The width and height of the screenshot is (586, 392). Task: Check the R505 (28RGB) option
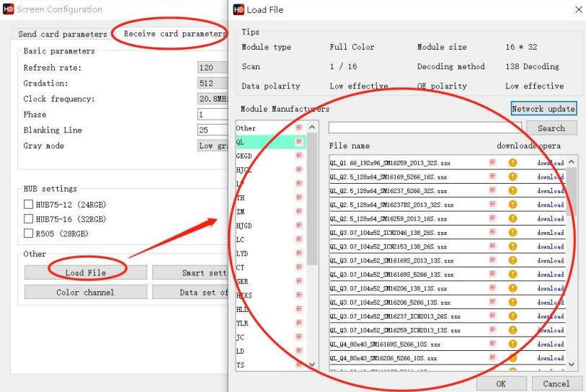[28, 233]
